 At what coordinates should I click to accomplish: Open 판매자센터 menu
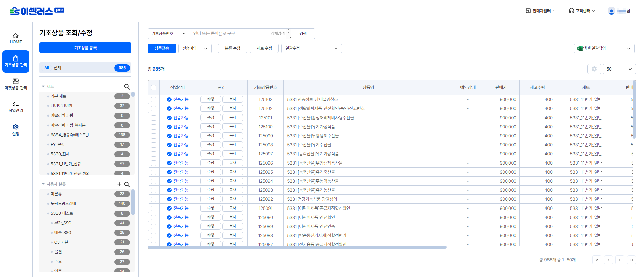(x=541, y=11)
